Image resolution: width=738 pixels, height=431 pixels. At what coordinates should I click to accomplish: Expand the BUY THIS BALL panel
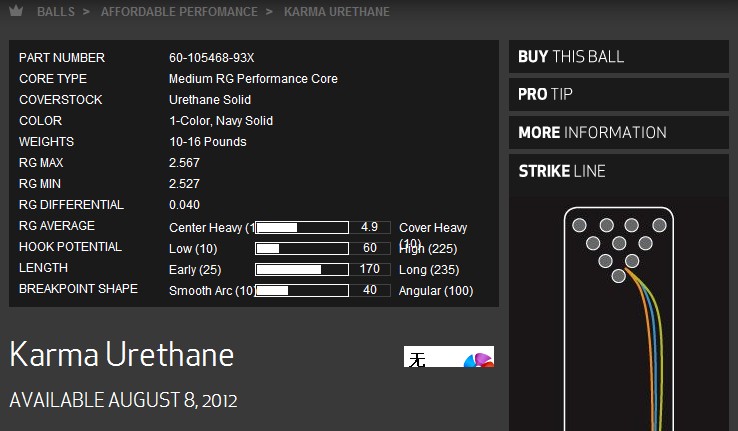pyautogui.click(x=618, y=56)
